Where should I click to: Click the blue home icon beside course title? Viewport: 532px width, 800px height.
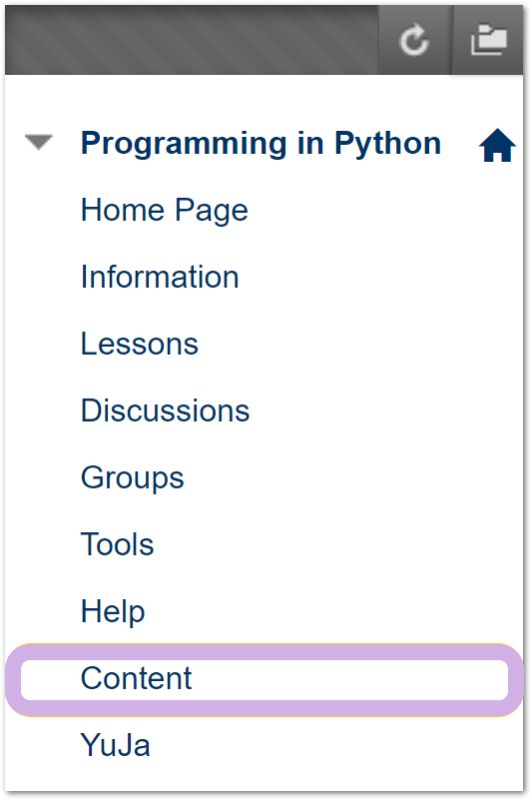497,146
